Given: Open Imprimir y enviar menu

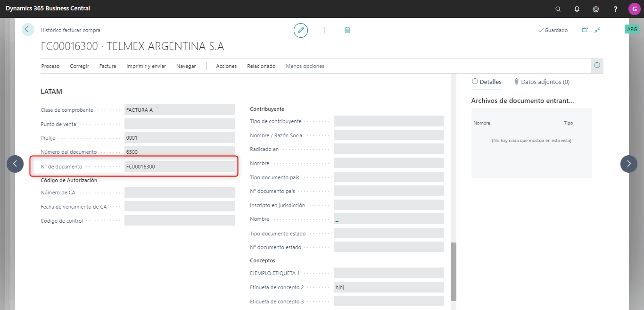Looking at the screenshot, I should click(146, 66).
